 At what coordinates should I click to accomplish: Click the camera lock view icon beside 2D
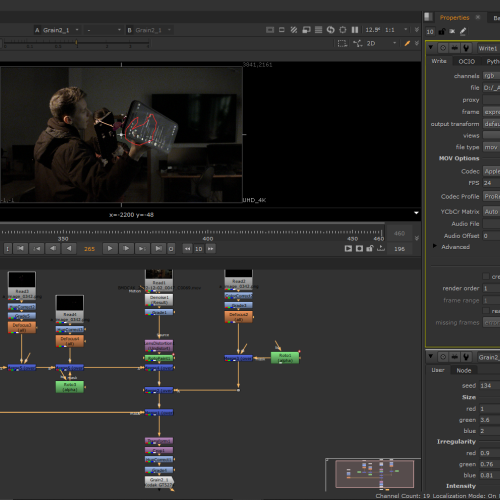coord(358,43)
